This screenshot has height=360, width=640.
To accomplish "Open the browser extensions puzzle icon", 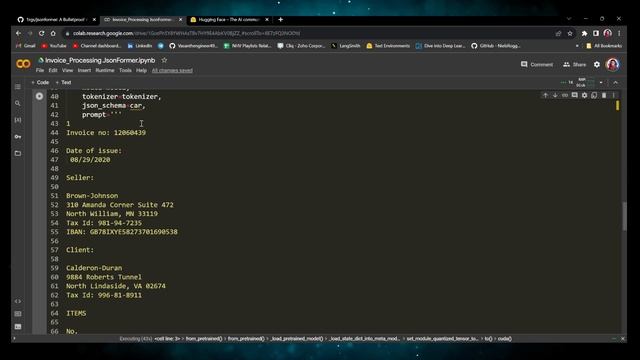I will 584,33.
